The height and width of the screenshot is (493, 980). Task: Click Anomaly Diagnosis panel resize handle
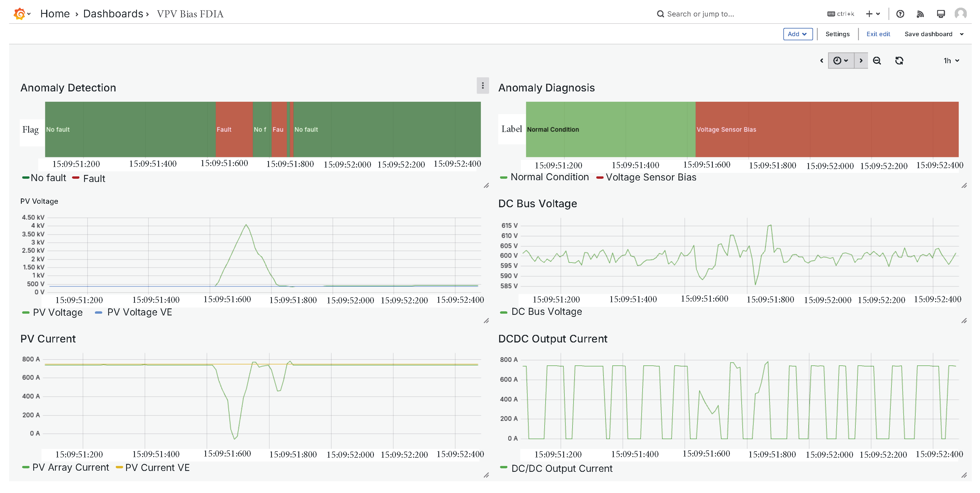coord(964,185)
